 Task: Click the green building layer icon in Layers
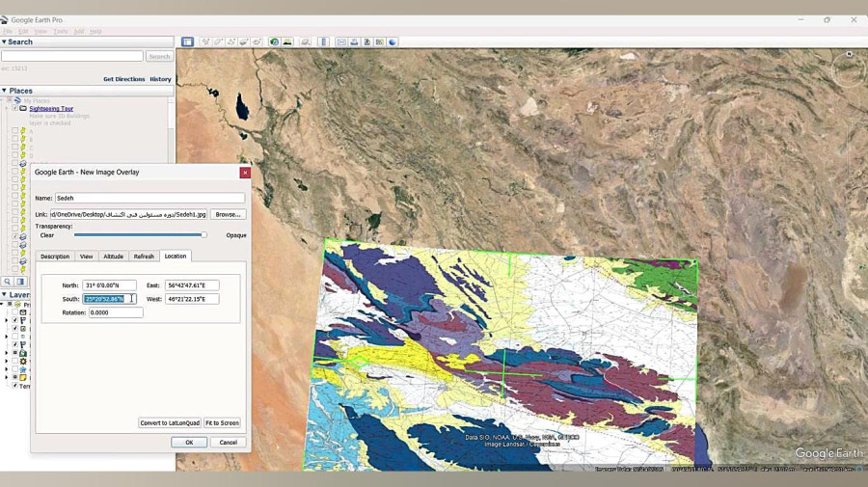23,353
